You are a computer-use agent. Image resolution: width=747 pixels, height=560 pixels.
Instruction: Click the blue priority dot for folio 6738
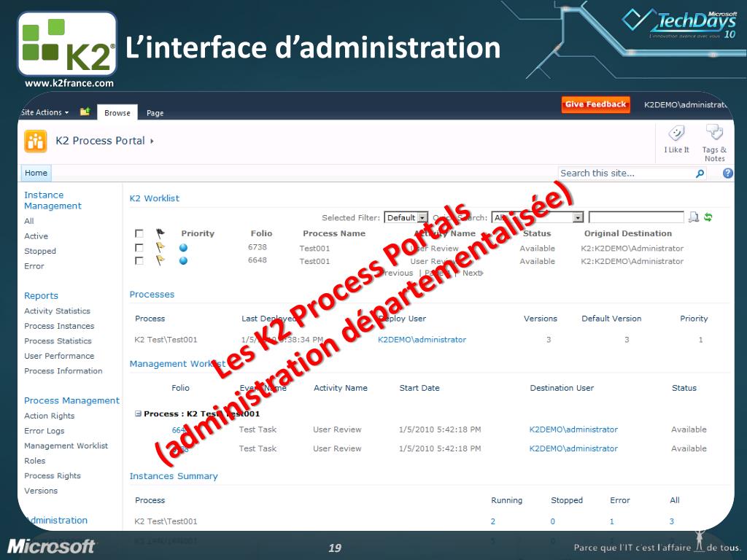pyautogui.click(x=183, y=248)
